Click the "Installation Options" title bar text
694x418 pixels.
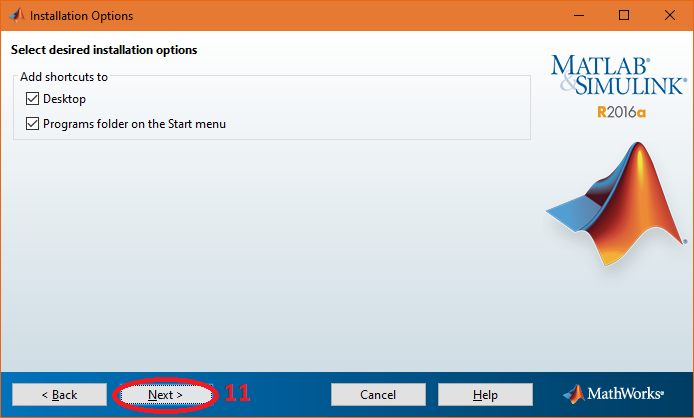point(81,16)
